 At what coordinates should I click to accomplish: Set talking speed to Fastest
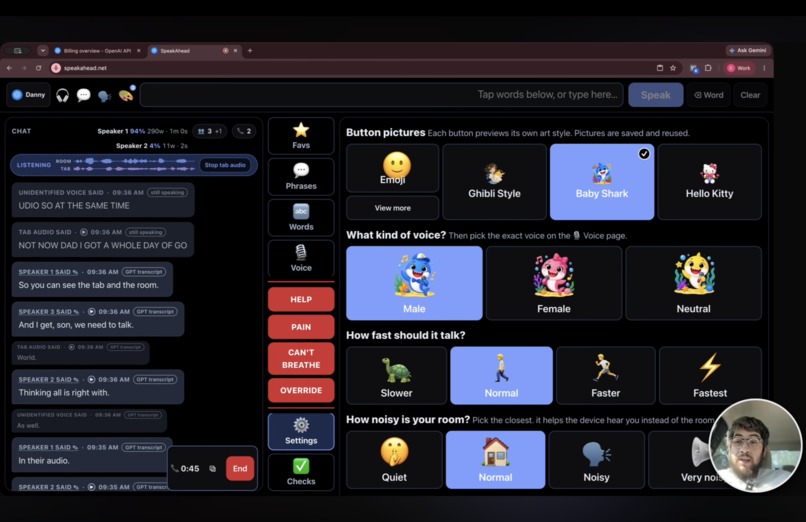(x=710, y=376)
